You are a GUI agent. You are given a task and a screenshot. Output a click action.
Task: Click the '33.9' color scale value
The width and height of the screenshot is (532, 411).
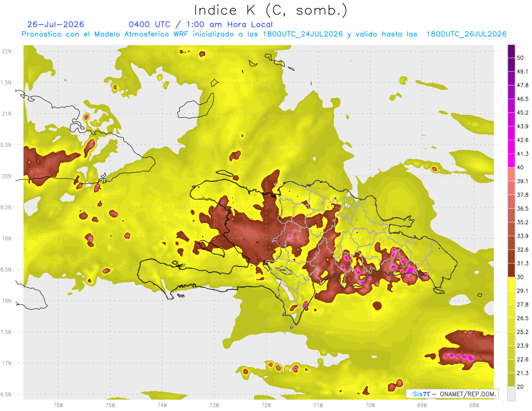coord(523,236)
